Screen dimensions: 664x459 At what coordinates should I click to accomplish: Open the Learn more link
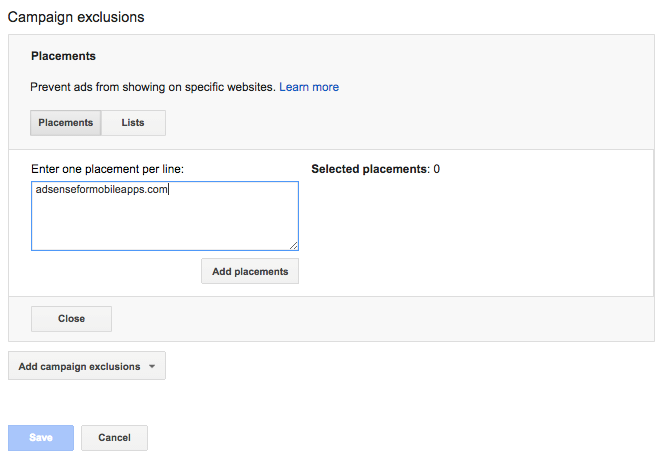[x=309, y=87]
